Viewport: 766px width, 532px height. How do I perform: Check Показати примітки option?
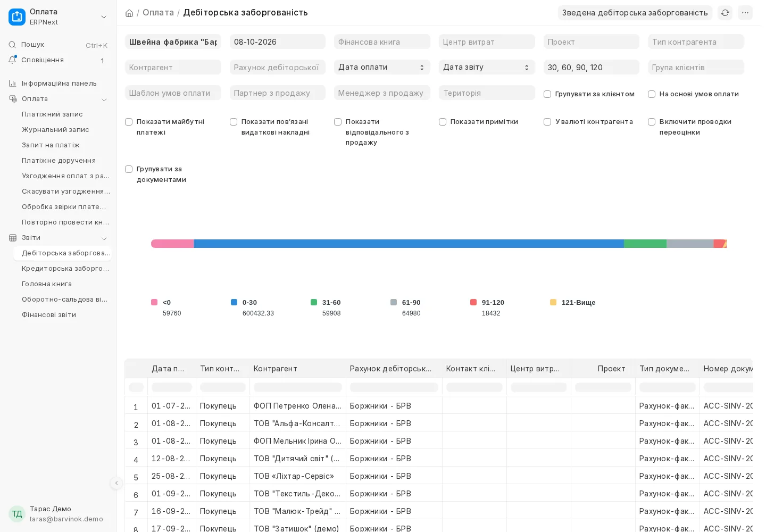click(x=443, y=122)
